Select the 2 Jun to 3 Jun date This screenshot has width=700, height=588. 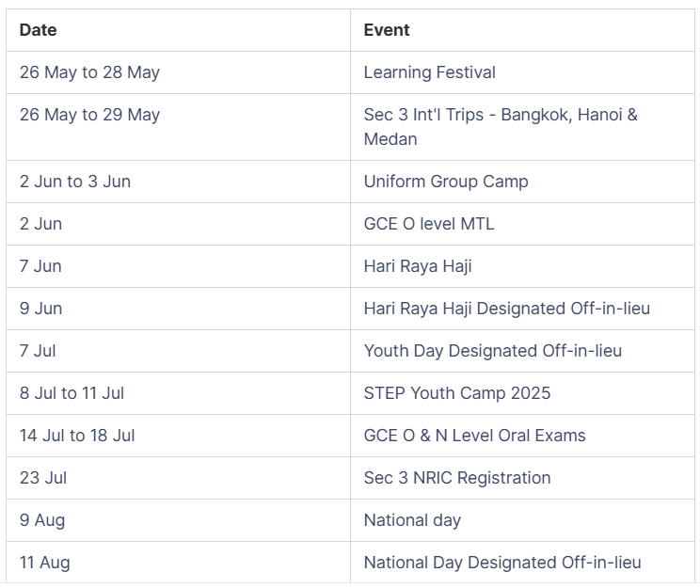coord(75,182)
